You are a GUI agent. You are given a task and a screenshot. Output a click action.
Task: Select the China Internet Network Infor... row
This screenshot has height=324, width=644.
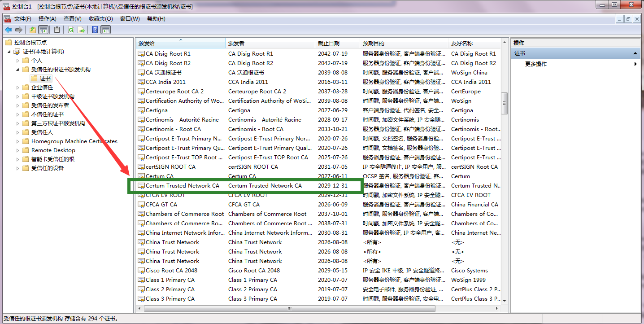coord(318,233)
